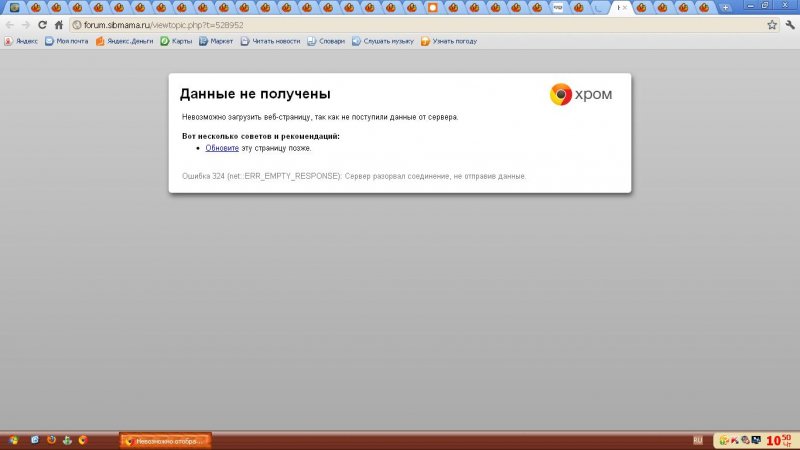800x450 pixels.
Task: Click the Forward navigation arrow
Action: pos(25,24)
